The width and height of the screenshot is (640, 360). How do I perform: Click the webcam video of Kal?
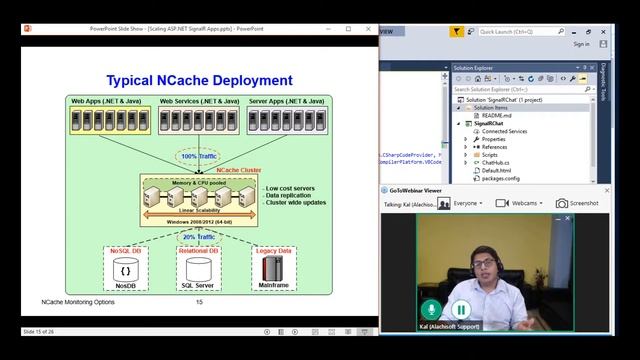tap(495, 272)
